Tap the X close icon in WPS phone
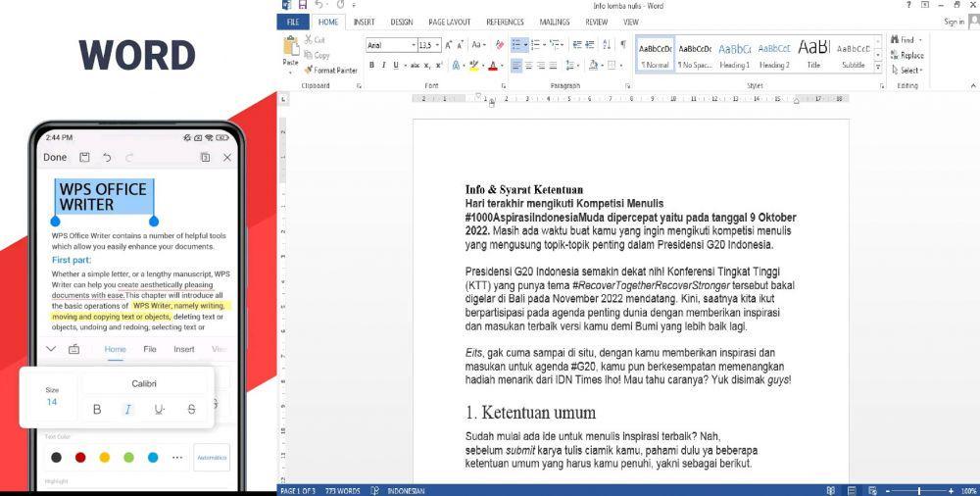Screen dimensions: 980x496 point(227,158)
